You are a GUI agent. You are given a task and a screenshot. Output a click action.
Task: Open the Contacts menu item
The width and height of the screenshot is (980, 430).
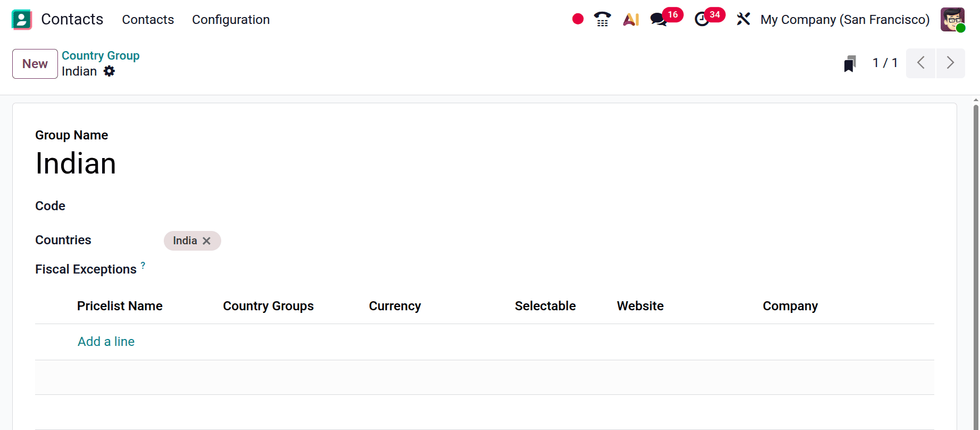point(148,20)
